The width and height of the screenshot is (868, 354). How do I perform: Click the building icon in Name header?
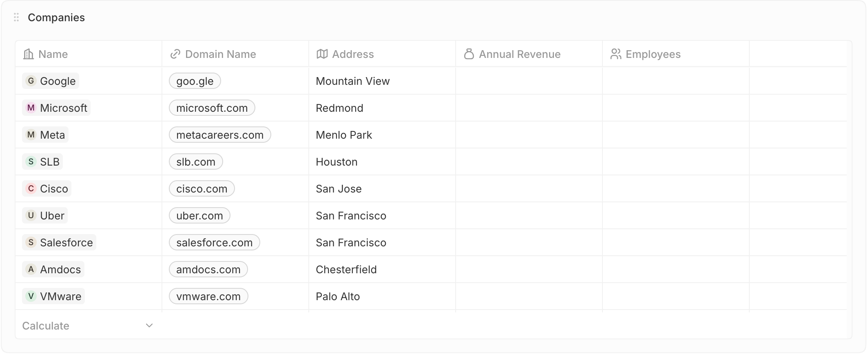tap(29, 54)
